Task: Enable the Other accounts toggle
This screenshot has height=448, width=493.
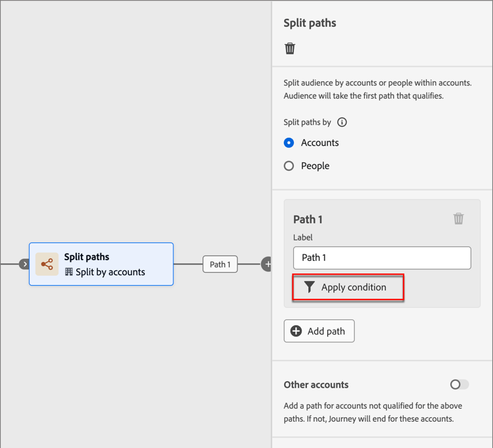Action: (x=459, y=384)
